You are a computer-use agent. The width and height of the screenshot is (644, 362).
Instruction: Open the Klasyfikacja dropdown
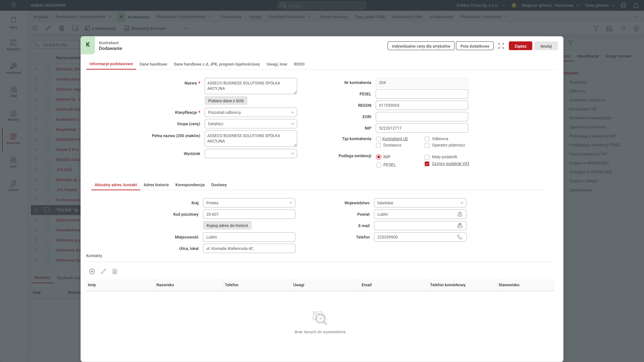(251, 112)
